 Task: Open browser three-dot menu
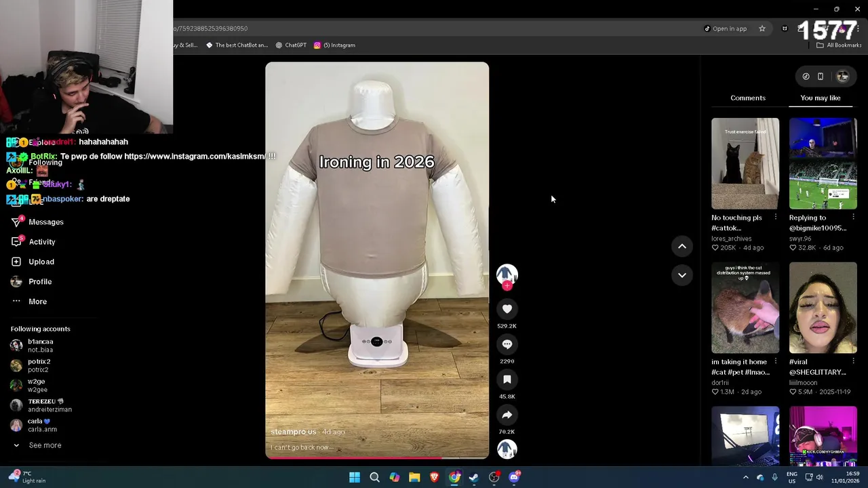coord(858,28)
